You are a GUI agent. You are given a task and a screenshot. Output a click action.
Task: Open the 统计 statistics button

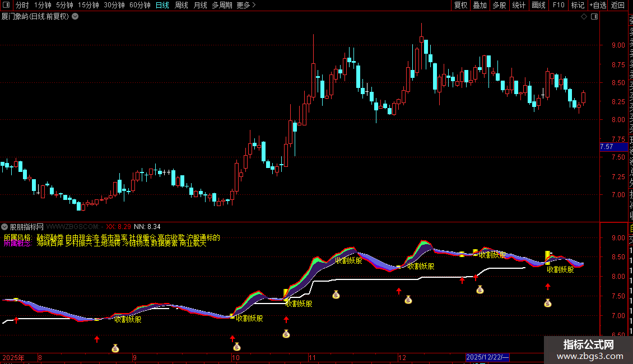[519, 5]
